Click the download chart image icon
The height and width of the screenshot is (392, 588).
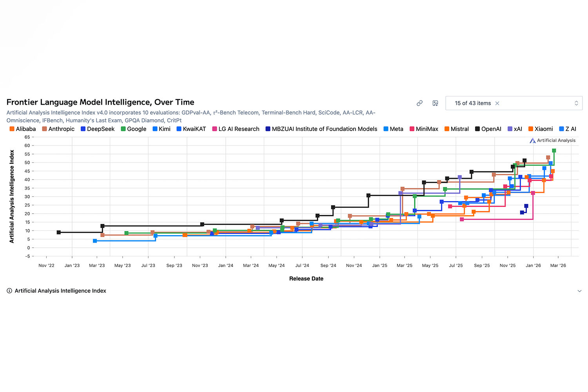(x=435, y=103)
